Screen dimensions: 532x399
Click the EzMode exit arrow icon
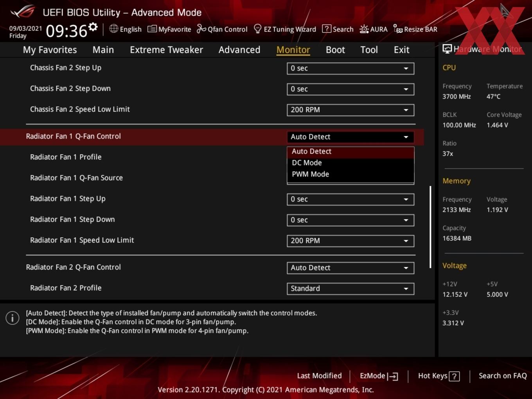click(x=393, y=376)
